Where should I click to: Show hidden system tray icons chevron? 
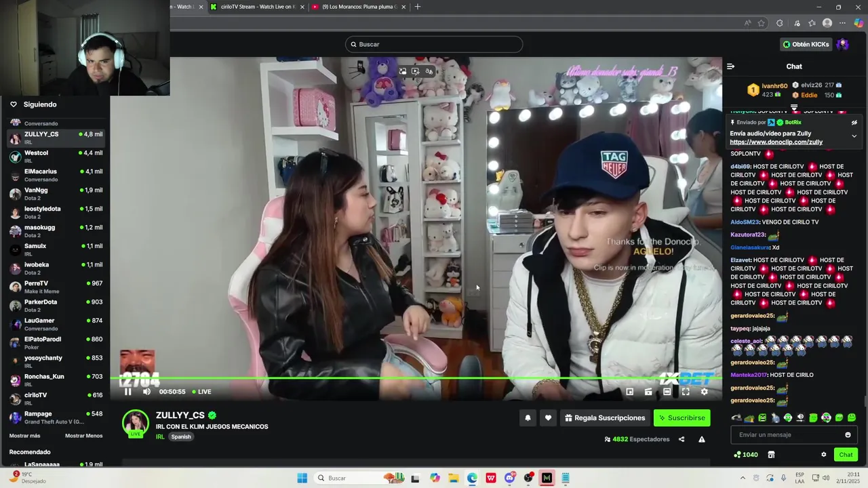[x=743, y=478]
